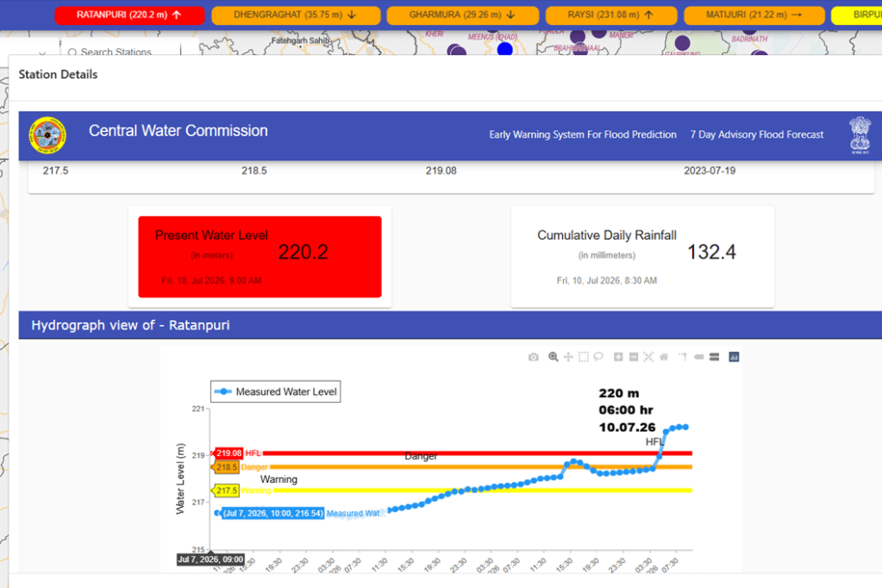Click Central Water Commission title text
This screenshot has height=588, width=882.
178,130
